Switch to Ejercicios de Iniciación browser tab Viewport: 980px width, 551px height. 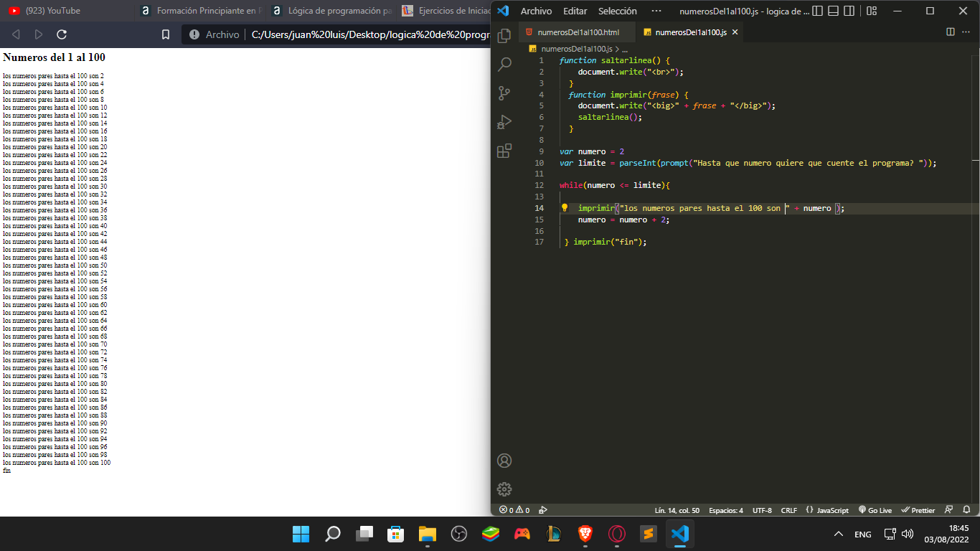pos(446,11)
